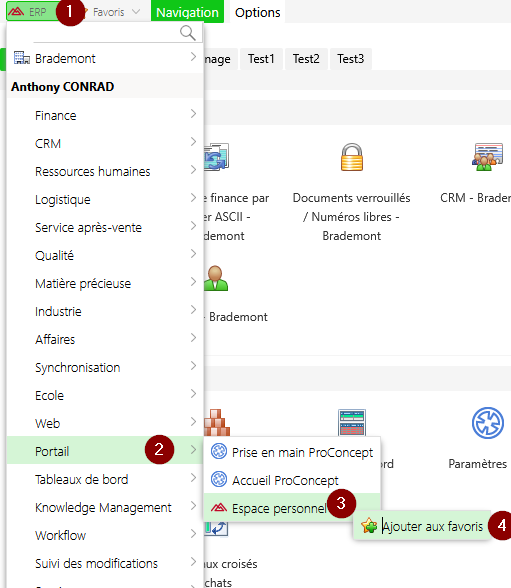Switch to the Test3 tab
Screen dimensions: 511x588
tap(351, 59)
